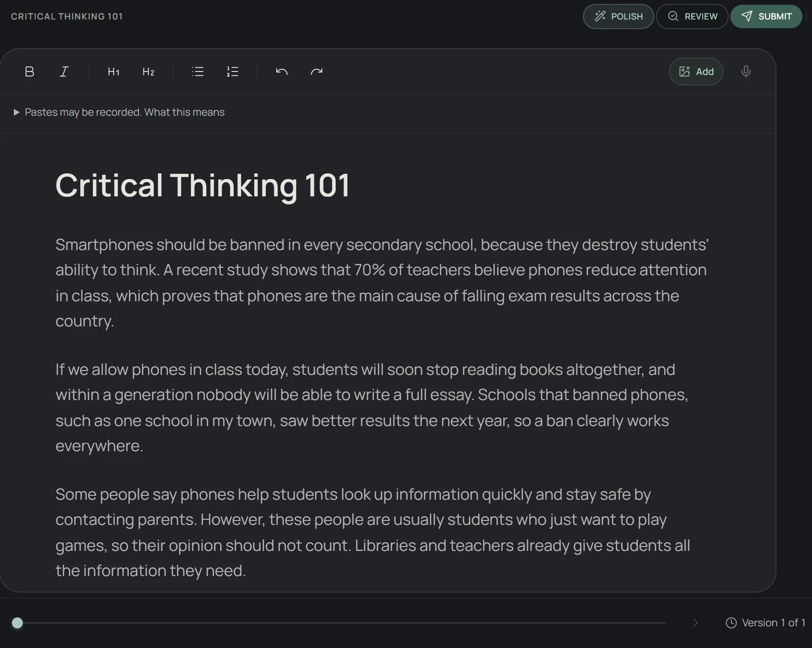The image size is (812, 648).
Task: Click the Polish button
Action: click(x=618, y=16)
